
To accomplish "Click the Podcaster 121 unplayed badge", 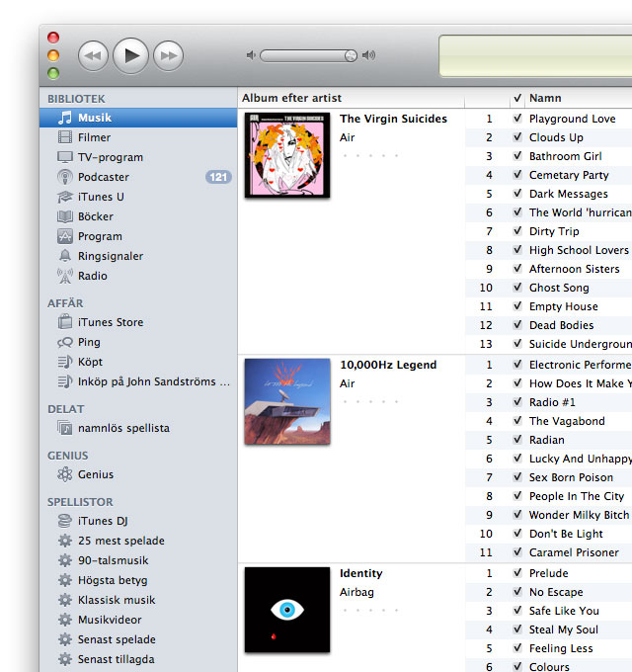I will coord(218,177).
